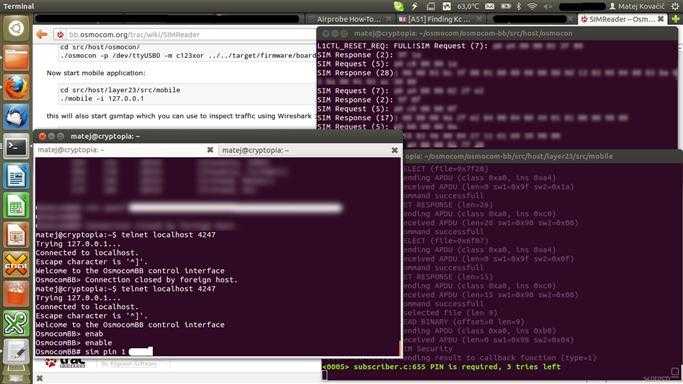Open LibreOffice Writer from the launcher

click(x=16, y=176)
